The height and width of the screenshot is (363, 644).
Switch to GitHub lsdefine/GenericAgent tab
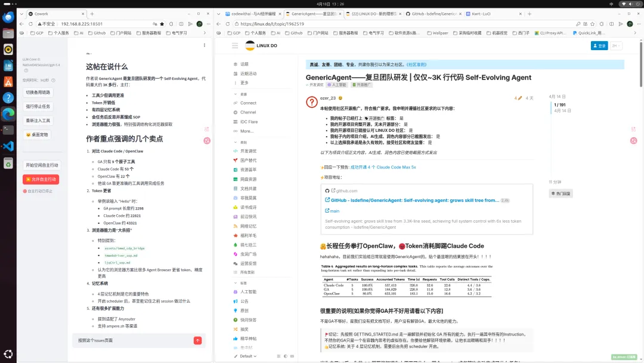433,14
